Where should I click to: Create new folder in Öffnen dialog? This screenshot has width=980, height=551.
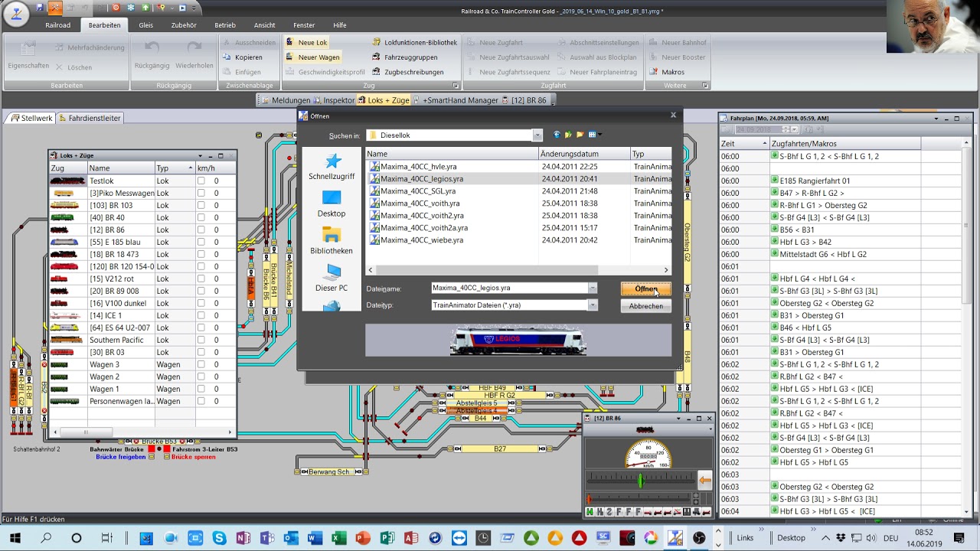pos(580,135)
